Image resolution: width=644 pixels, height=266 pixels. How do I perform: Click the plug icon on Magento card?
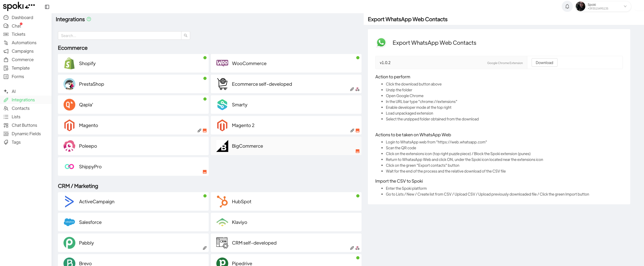pos(199,130)
